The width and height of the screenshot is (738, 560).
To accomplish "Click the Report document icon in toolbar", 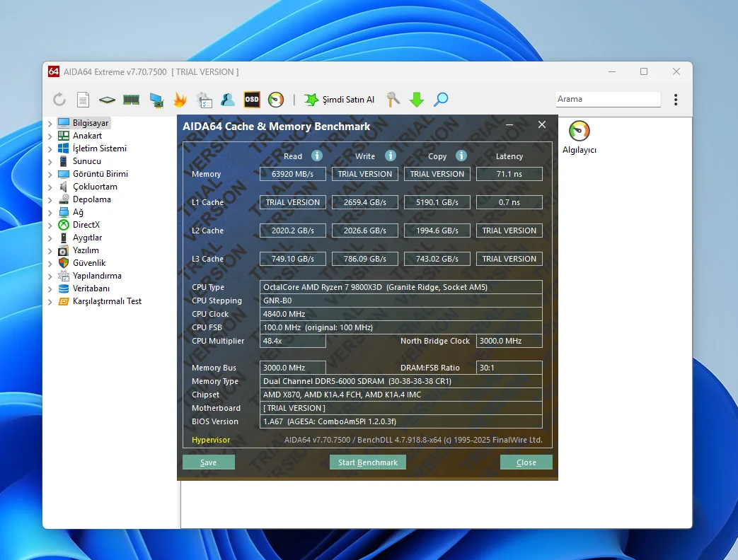I will pyautogui.click(x=83, y=100).
